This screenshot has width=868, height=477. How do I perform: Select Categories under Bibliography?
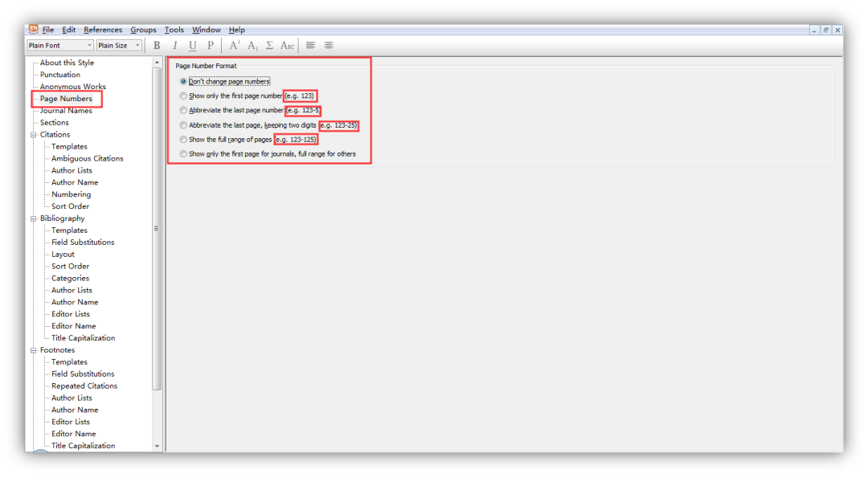pos(70,279)
